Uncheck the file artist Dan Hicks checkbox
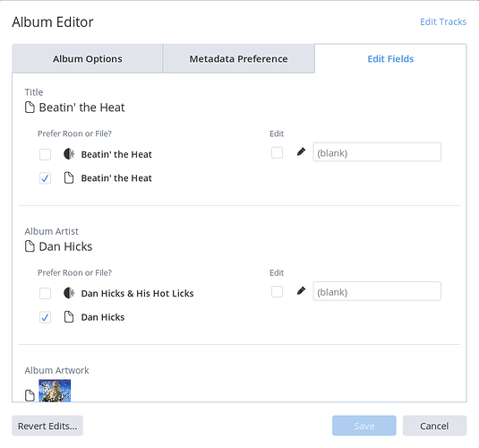The image size is (479, 448). [x=45, y=317]
